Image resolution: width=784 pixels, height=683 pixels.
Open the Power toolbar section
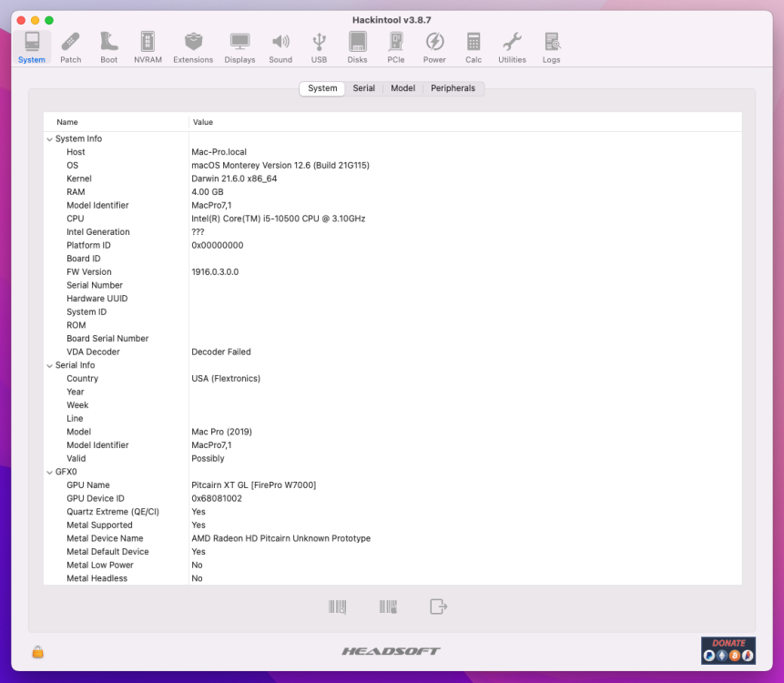point(434,48)
